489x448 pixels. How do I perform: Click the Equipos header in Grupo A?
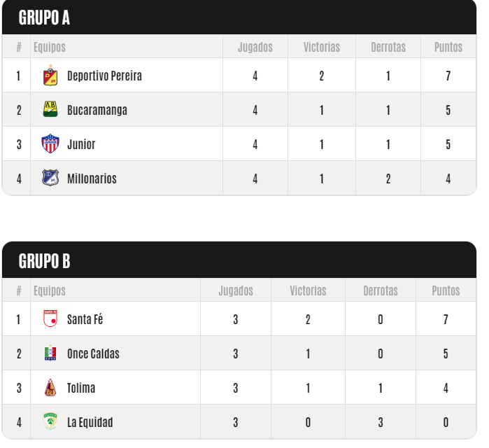(x=50, y=47)
